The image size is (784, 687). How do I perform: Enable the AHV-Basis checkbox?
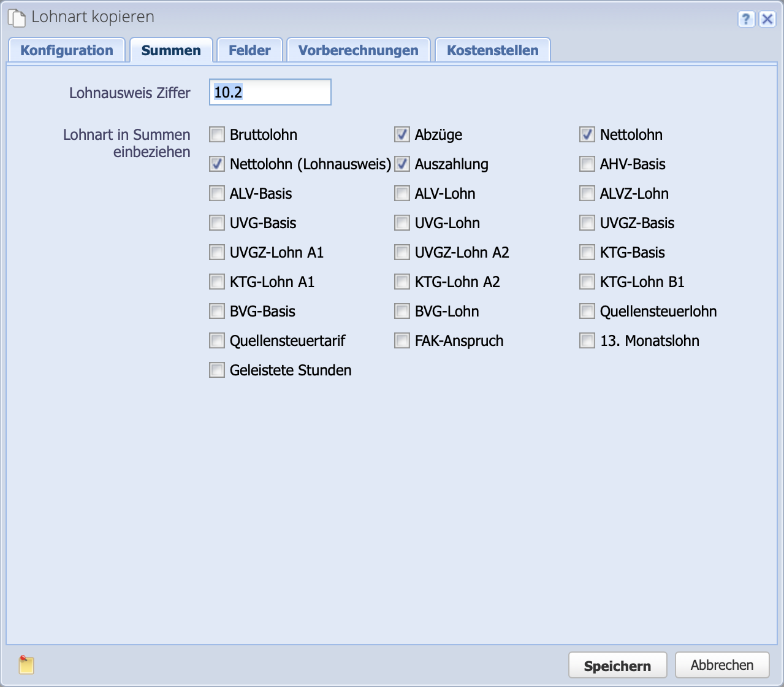pyautogui.click(x=586, y=164)
